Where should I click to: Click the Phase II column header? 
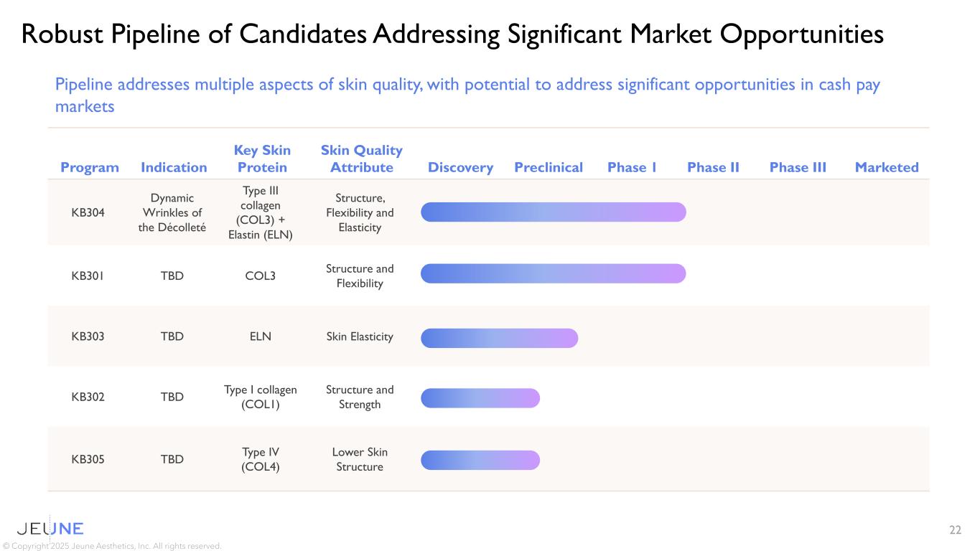[x=713, y=167]
